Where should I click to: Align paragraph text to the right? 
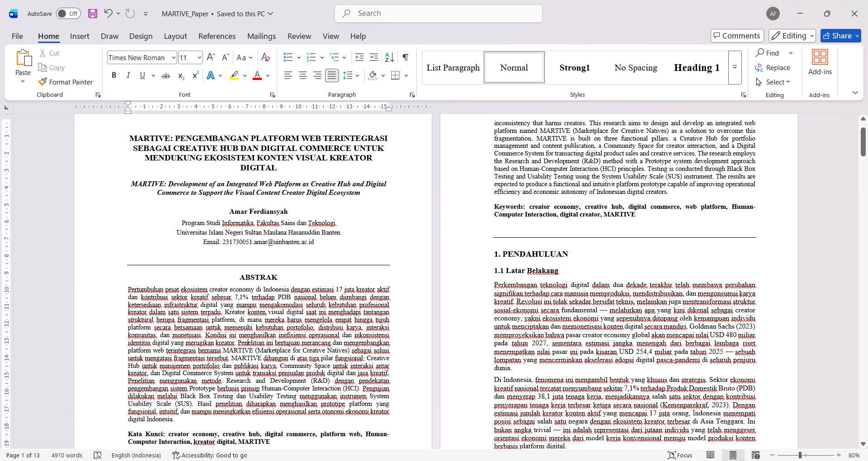point(317,75)
